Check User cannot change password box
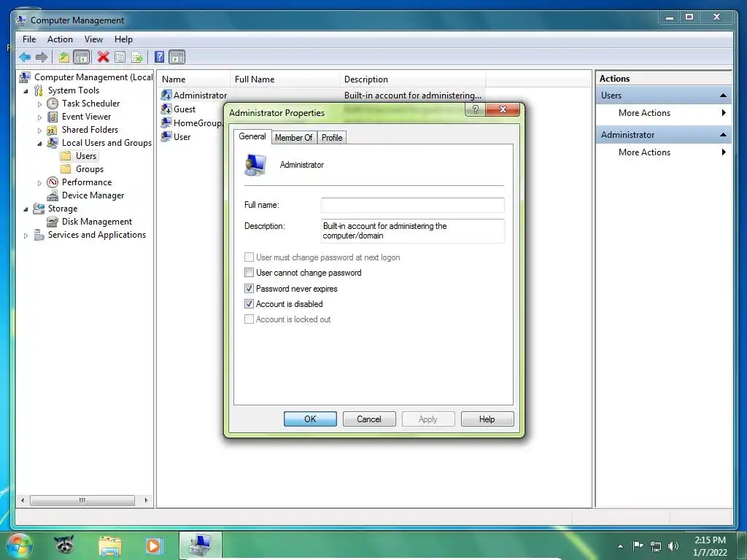The image size is (747, 560). pyautogui.click(x=249, y=273)
